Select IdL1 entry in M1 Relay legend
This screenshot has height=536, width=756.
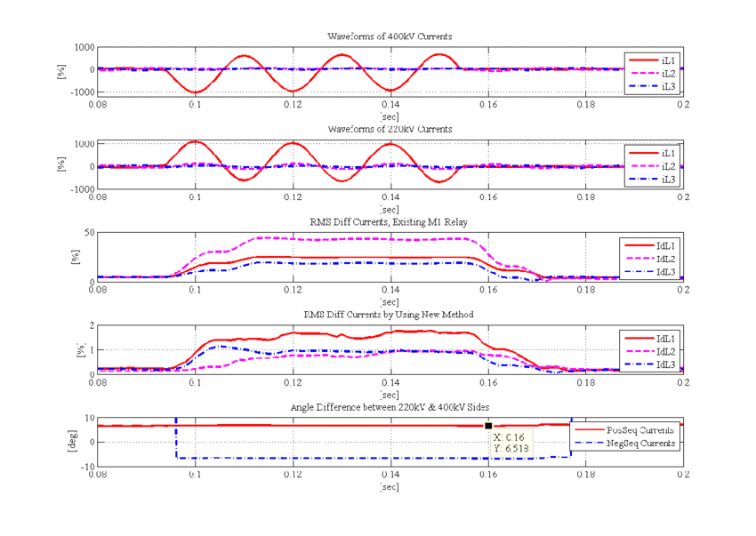(665, 244)
